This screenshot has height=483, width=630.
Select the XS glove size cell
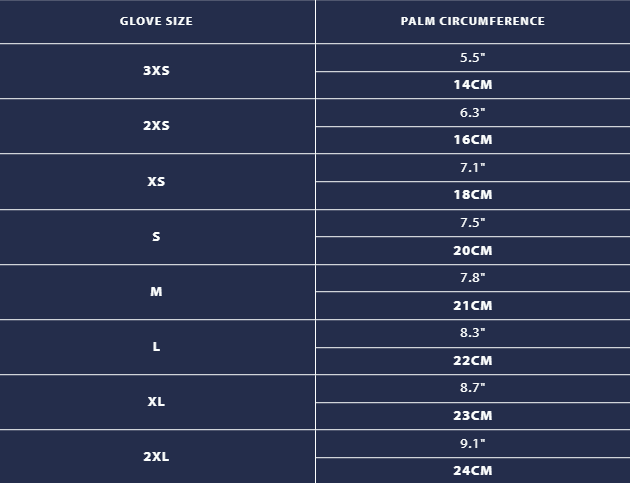coord(156,181)
